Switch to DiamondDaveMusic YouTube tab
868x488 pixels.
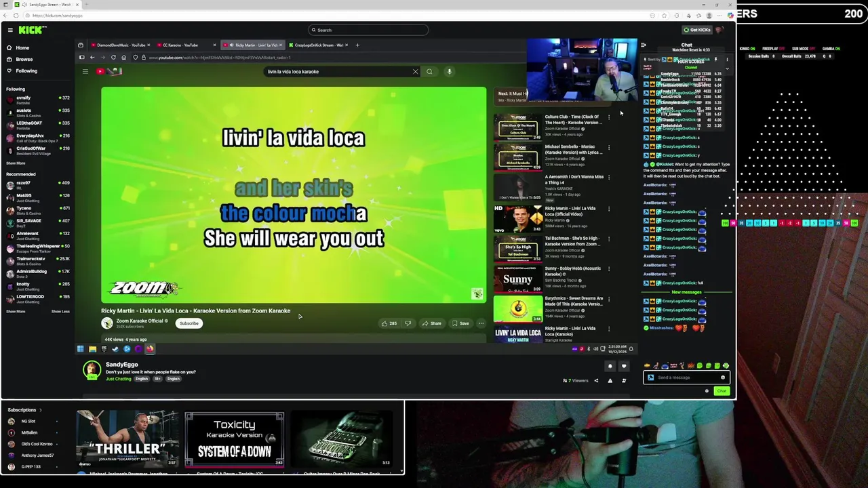[x=119, y=45]
